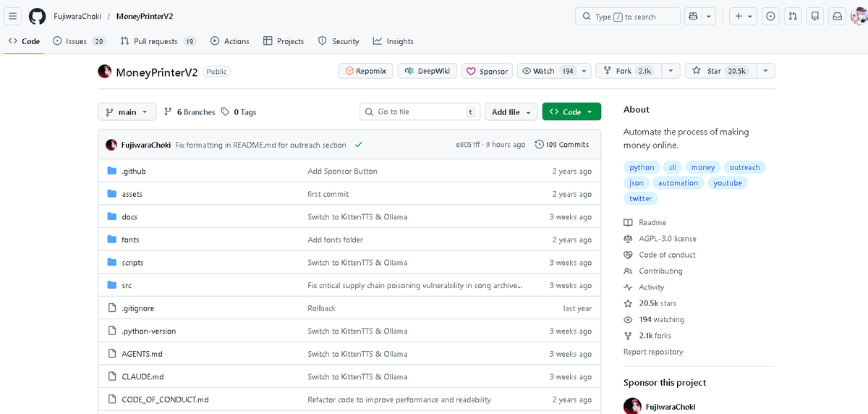
Task: Open CODE_OF_CONDUCT.md file name
Action: [x=165, y=400]
